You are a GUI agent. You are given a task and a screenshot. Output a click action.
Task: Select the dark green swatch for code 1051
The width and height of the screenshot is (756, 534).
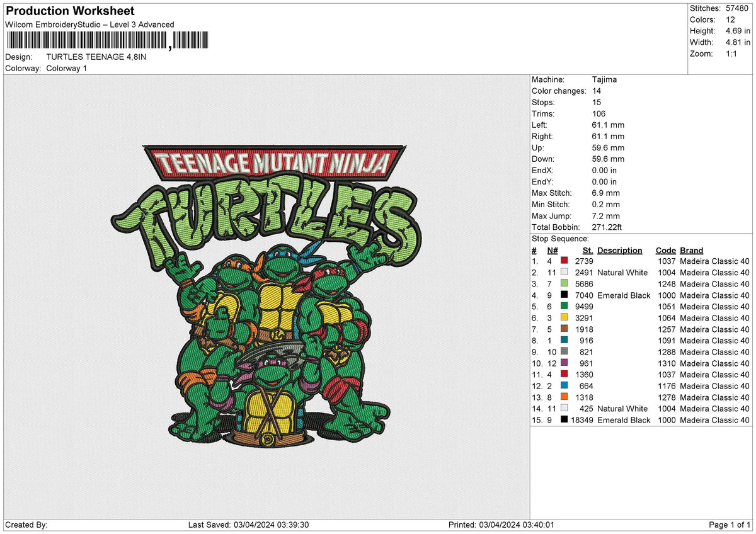point(564,306)
